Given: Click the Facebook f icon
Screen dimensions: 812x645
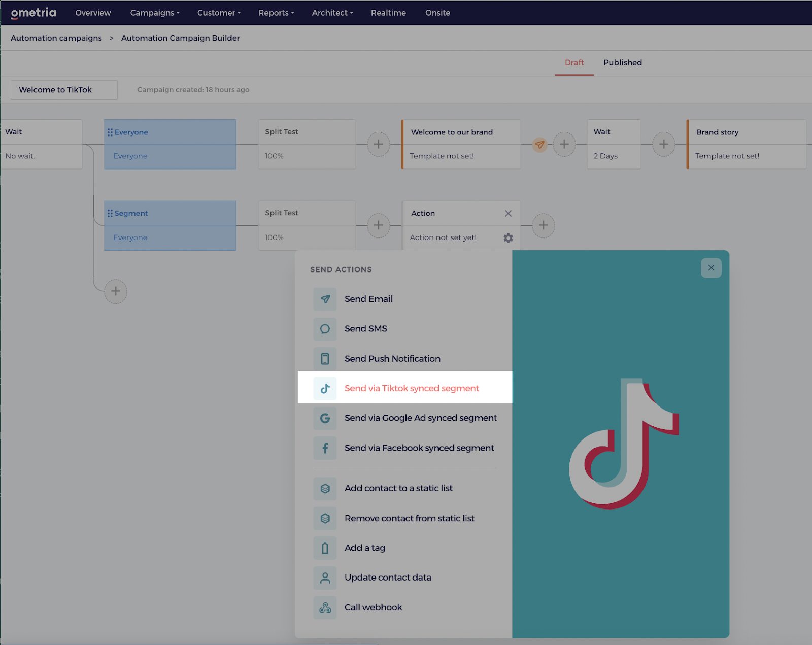Looking at the screenshot, I should (325, 448).
